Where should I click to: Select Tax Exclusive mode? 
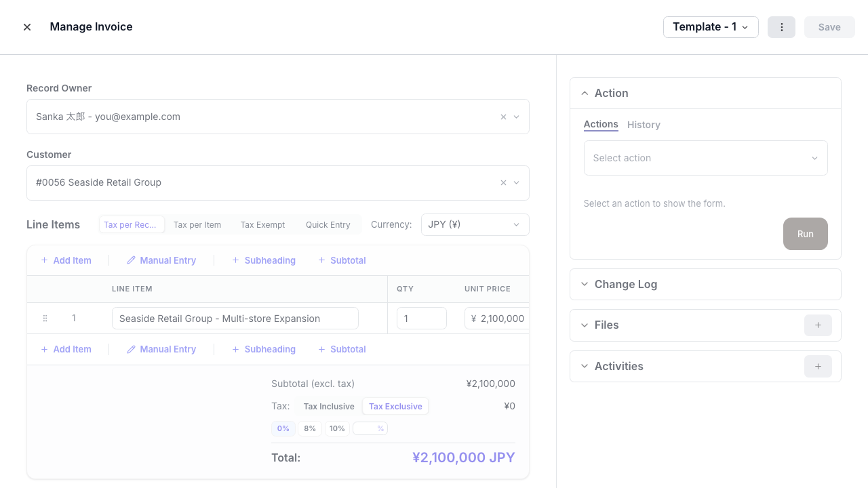[395, 406]
